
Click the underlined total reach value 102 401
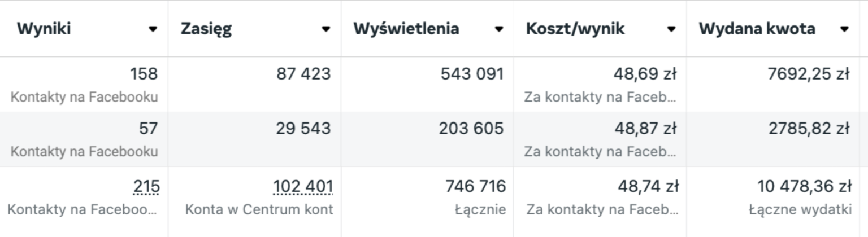click(x=303, y=186)
